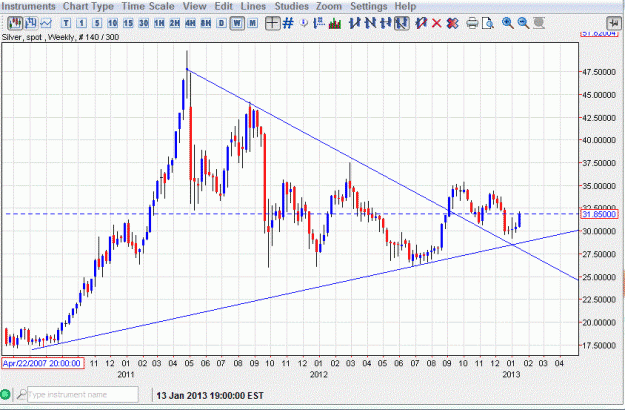Click the 47.50000 price axis label

[x=599, y=72]
